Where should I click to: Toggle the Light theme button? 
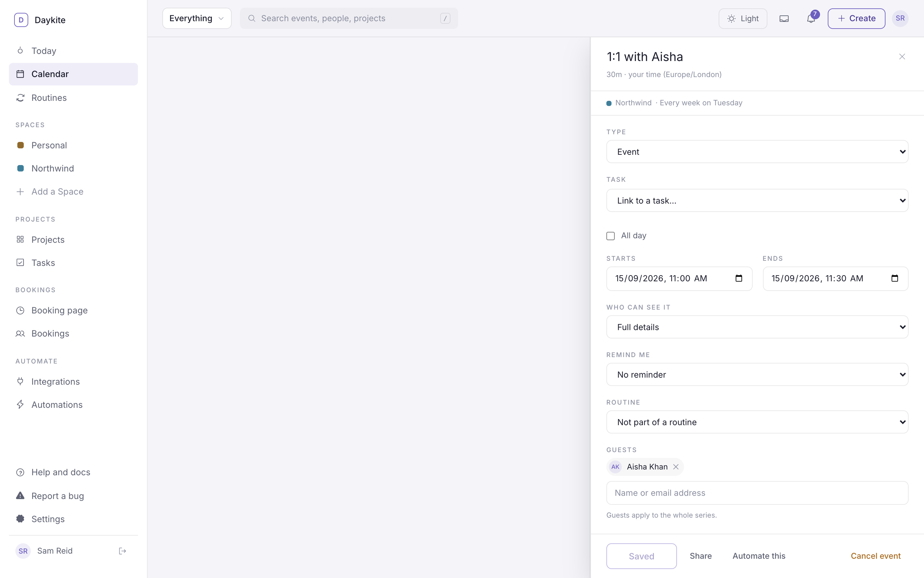pyautogui.click(x=743, y=18)
